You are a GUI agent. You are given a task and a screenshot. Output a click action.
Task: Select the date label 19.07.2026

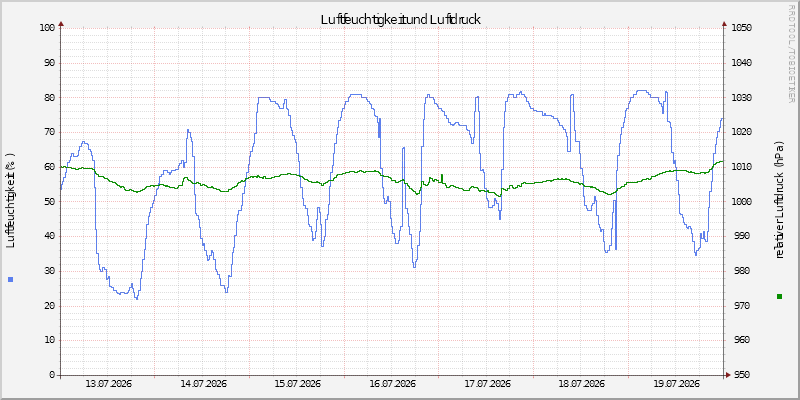coord(677,384)
